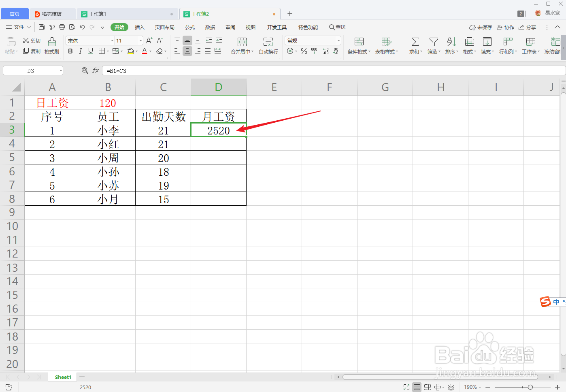Click column header E
This screenshot has height=392, width=566.
coord(274,87)
